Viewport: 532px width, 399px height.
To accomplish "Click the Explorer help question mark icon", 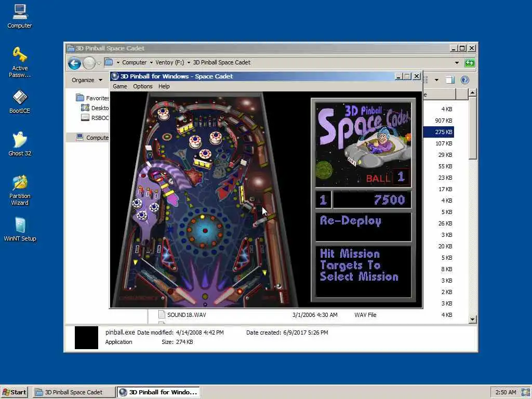I will pyautogui.click(x=465, y=79).
